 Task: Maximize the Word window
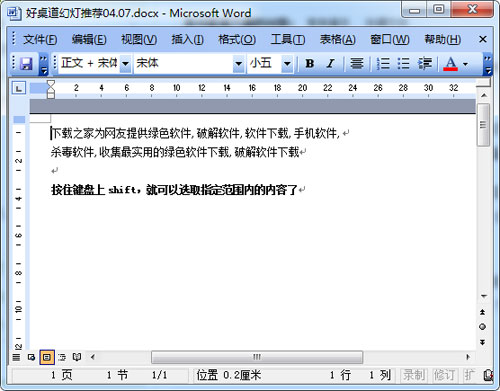[439, 10]
